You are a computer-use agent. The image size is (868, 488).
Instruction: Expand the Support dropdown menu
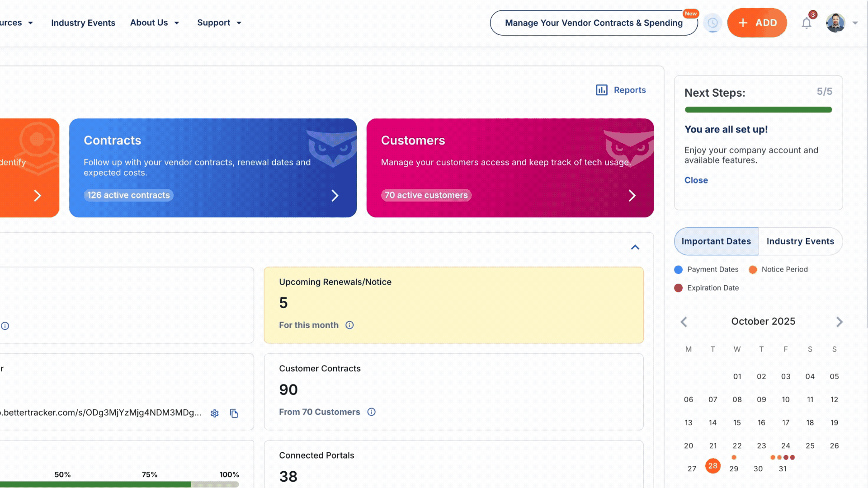[x=219, y=23]
